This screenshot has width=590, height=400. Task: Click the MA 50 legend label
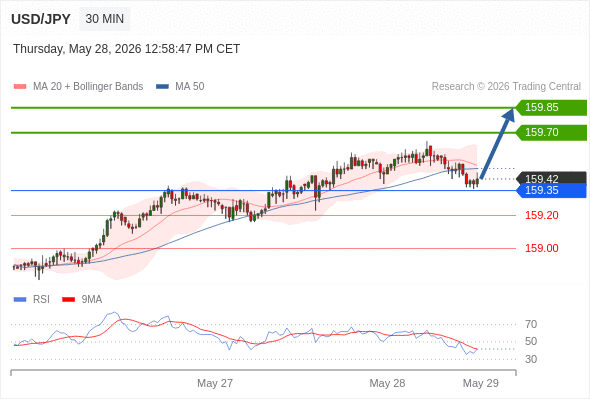tap(190, 87)
